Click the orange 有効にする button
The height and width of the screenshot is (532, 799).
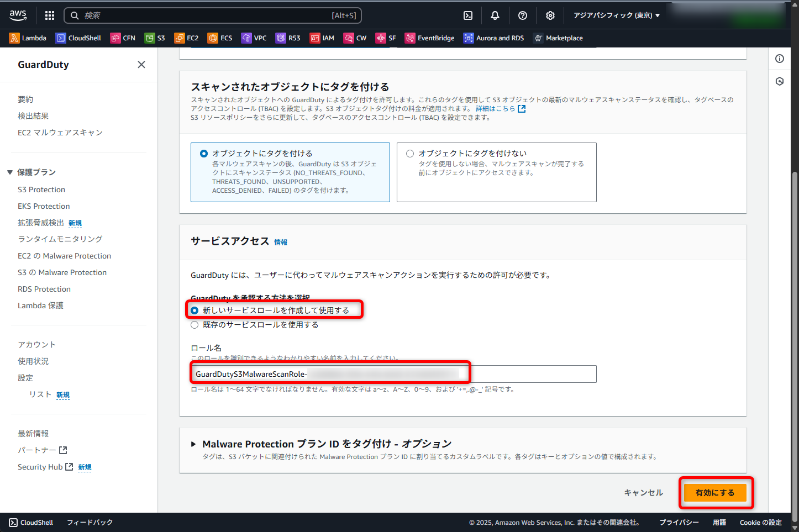715,493
